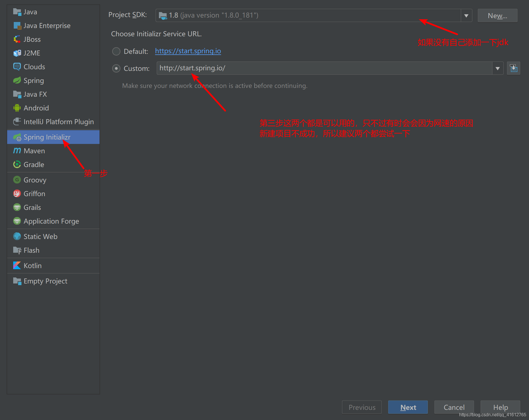Click the JBoss icon
The width and height of the screenshot is (529, 420).
(x=17, y=39)
